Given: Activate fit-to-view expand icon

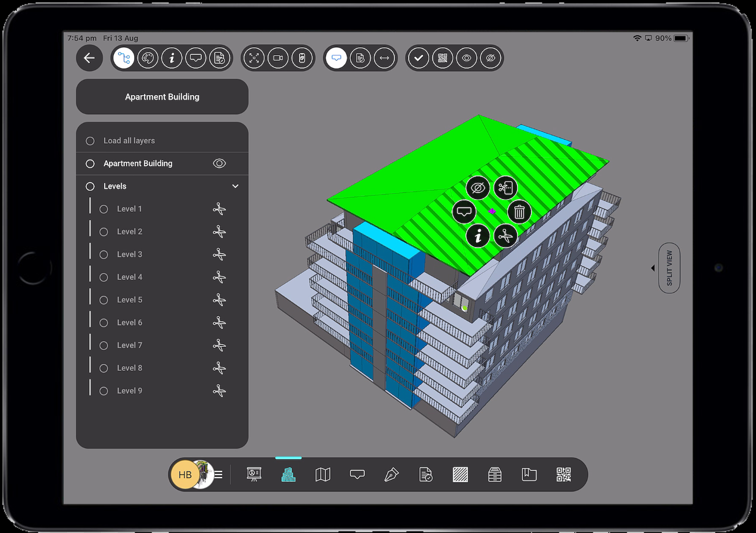Looking at the screenshot, I should coord(254,58).
